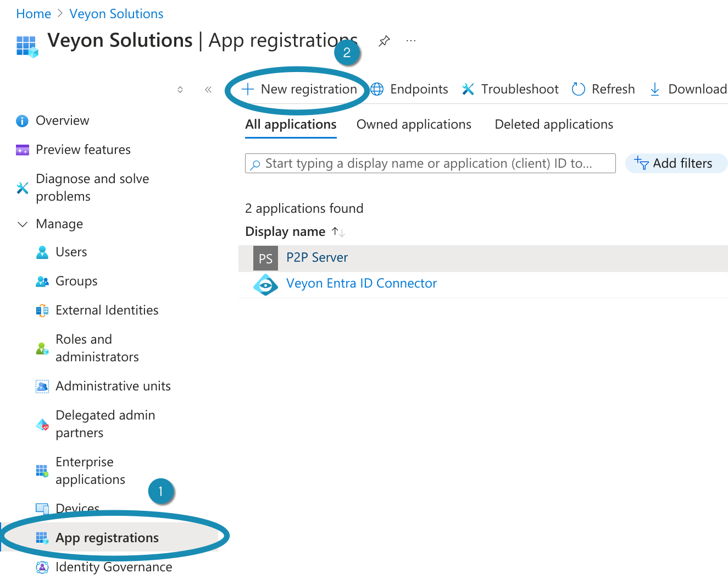Focus the display name search field
The height and width of the screenshot is (579, 728).
430,163
